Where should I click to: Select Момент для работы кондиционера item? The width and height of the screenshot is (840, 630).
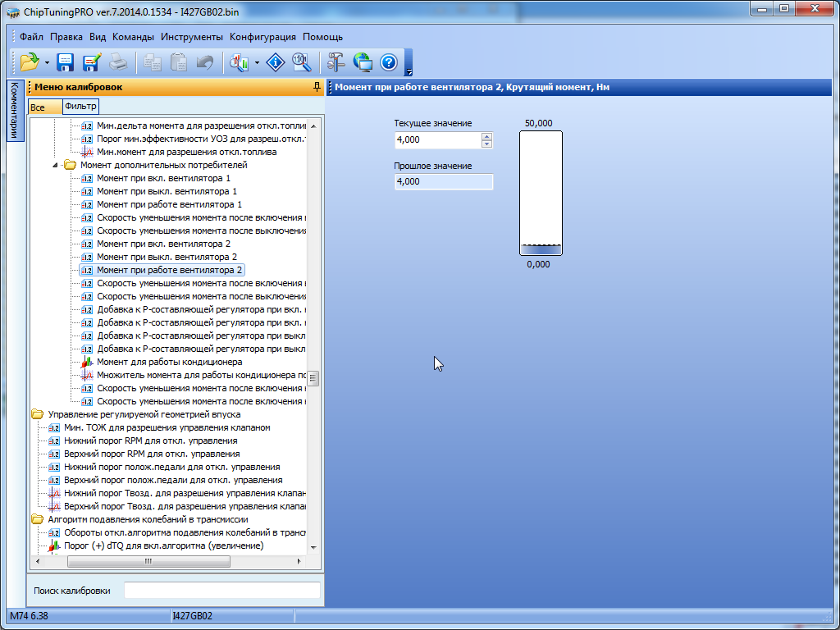(x=169, y=362)
